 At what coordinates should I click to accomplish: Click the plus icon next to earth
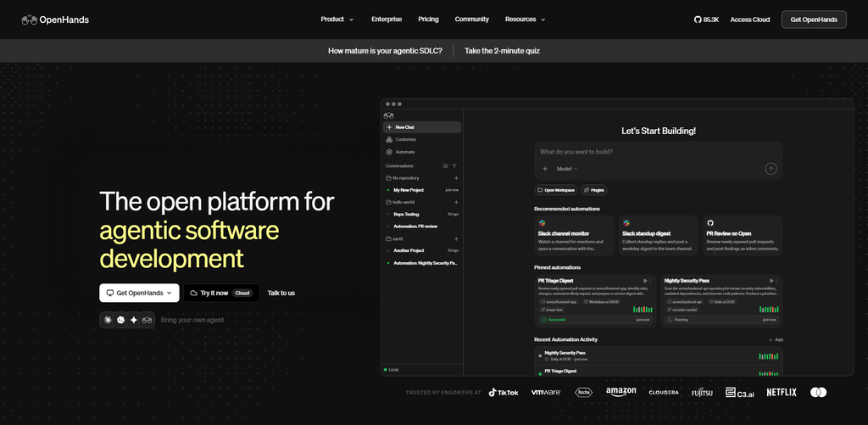tap(456, 239)
